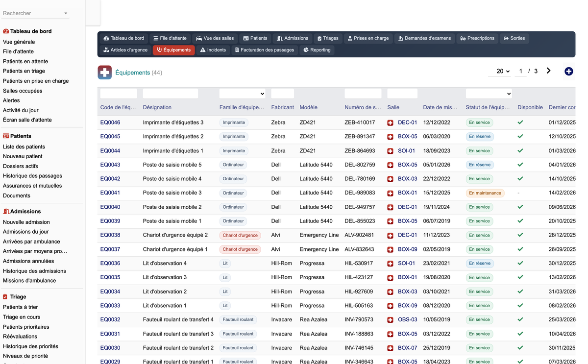The width and height of the screenshot is (588, 364).
Task: Click En réserve status in EQ0036 row
Action: (x=480, y=264)
